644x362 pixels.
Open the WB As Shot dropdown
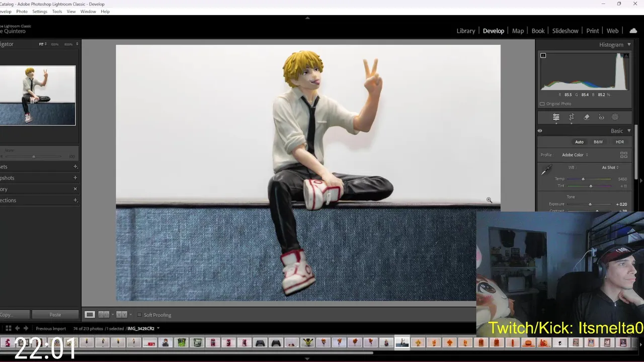coord(610,167)
